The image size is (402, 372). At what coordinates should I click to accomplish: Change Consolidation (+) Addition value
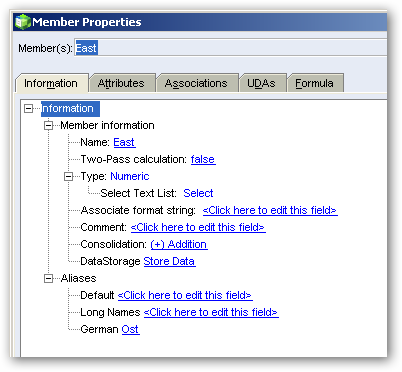(x=179, y=245)
